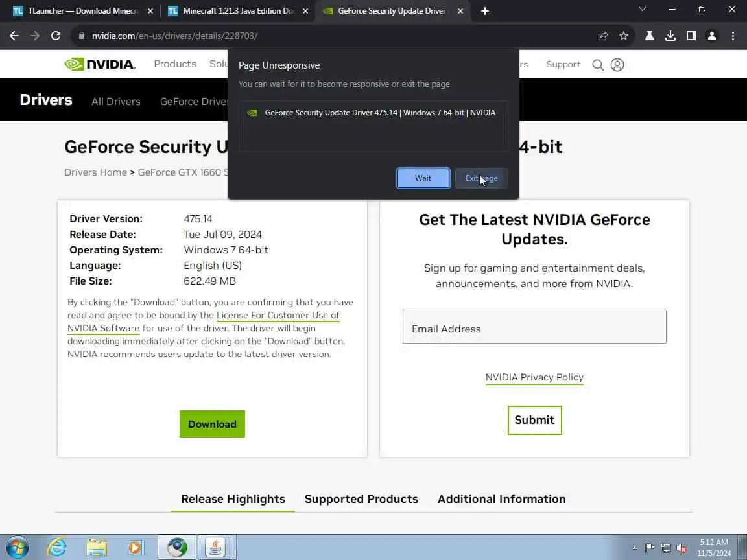The image size is (747, 560).
Task: Click the release date Tue Jul 09, 2024
Action: pyautogui.click(x=222, y=234)
